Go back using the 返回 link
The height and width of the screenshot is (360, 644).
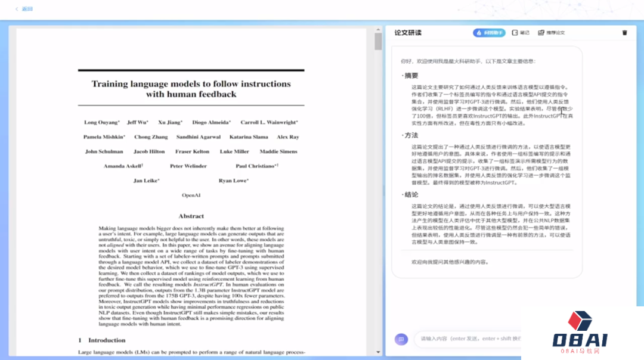24,8
